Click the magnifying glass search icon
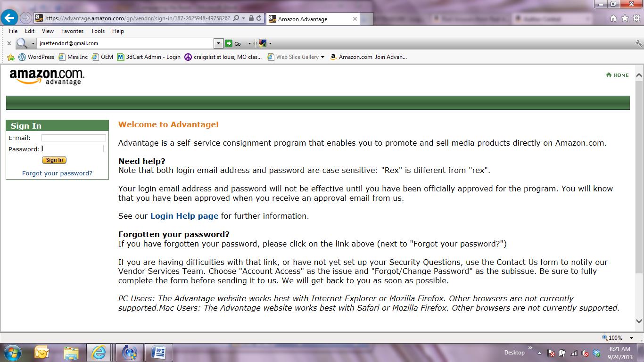This screenshot has height=362, width=644. pyautogui.click(x=22, y=43)
